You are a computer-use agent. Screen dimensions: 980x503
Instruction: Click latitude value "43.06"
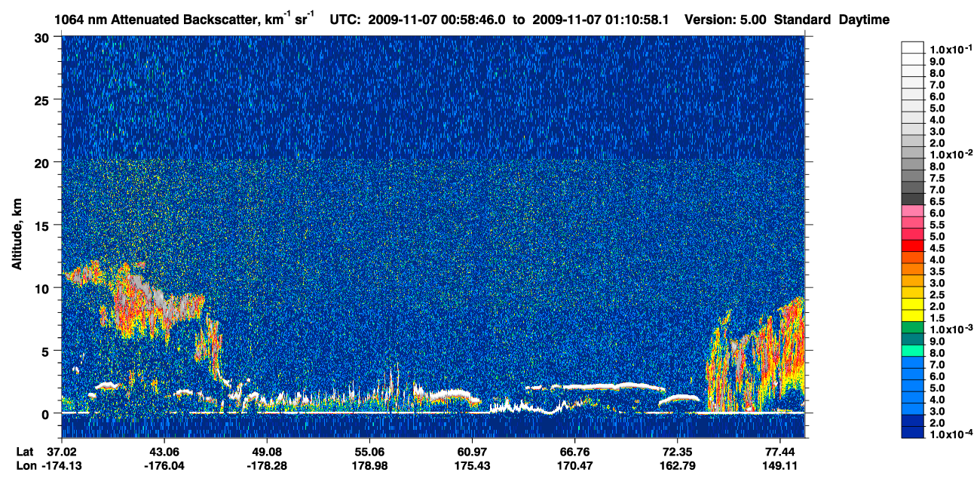coord(164,452)
